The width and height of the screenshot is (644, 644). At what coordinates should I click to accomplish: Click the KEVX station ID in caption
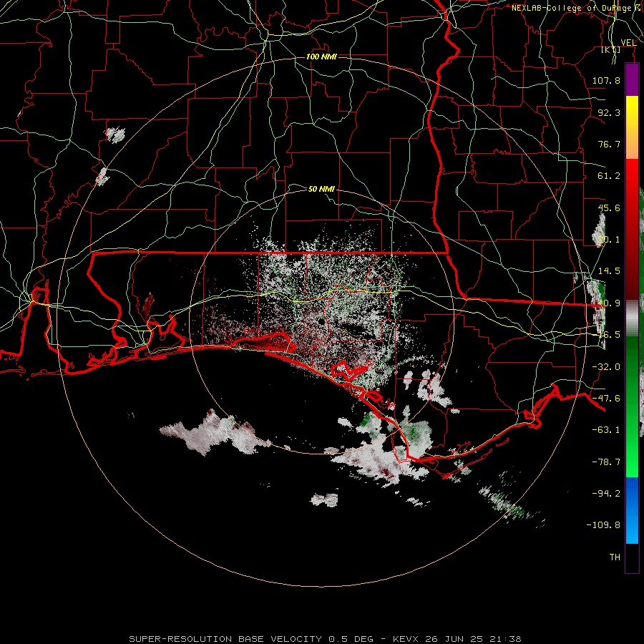click(x=406, y=639)
